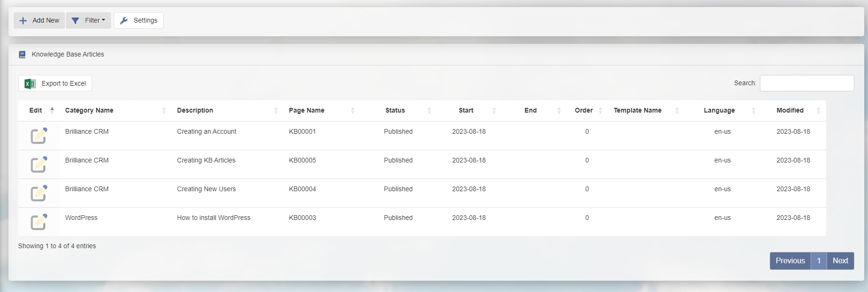Edit the Creating an Account article

39,136
